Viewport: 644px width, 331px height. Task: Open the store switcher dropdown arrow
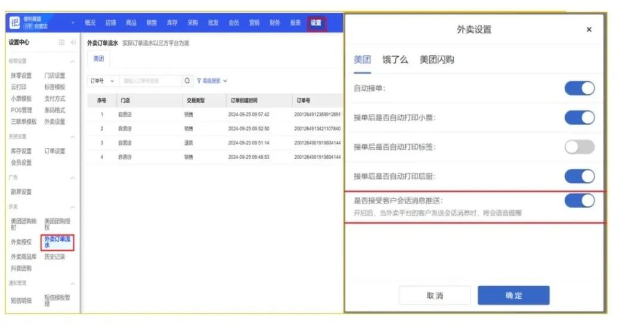point(73,23)
